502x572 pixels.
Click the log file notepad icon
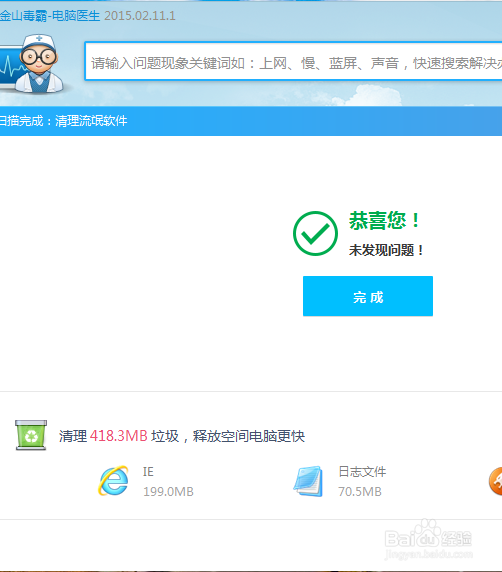click(308, 481)
